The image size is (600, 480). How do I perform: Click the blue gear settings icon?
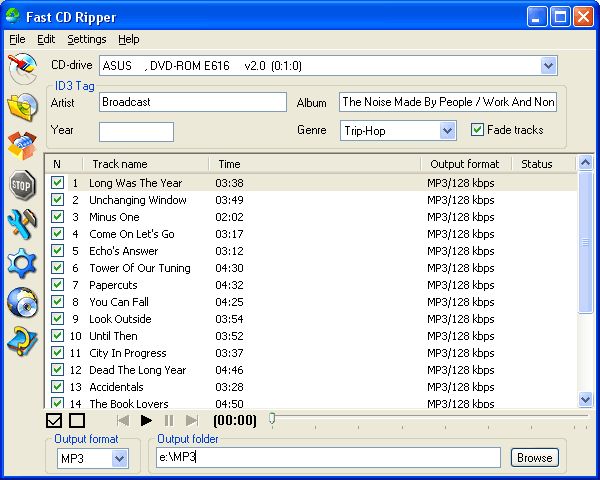(x=22, y=263)
